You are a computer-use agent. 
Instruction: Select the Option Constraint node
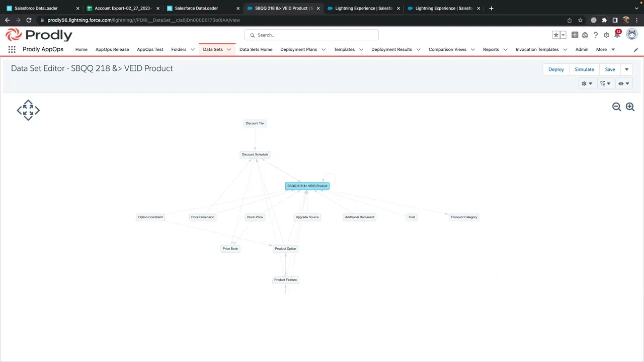pyautogui.click(x=150, y=217)
